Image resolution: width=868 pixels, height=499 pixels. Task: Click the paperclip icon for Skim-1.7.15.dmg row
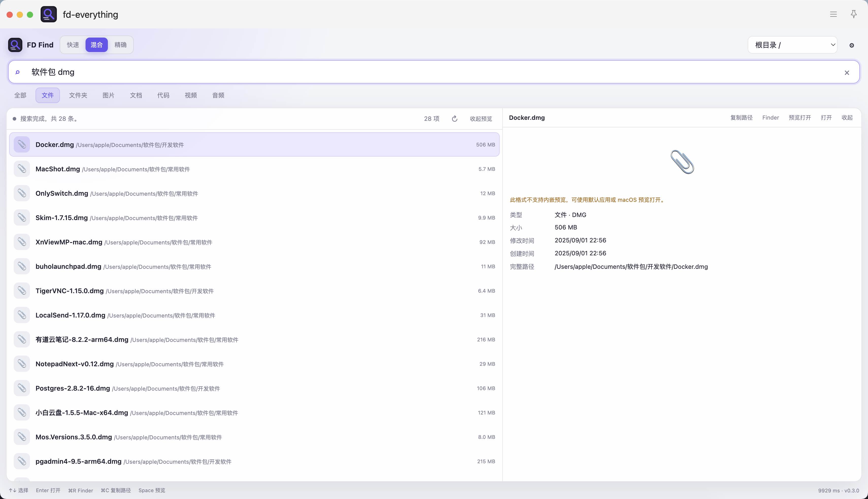pyautogui.click(x=22, y=217)
